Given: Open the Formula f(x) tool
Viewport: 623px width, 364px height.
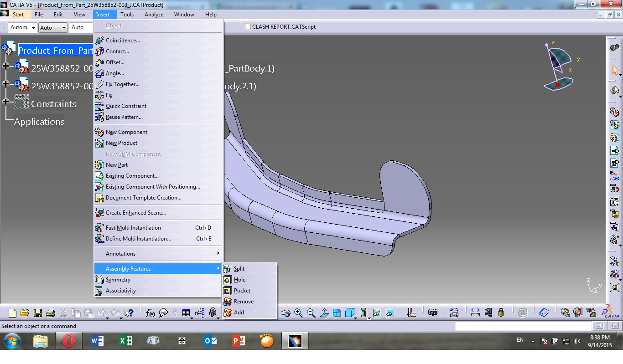Looking at the screenshot, I should pos(150,313).
